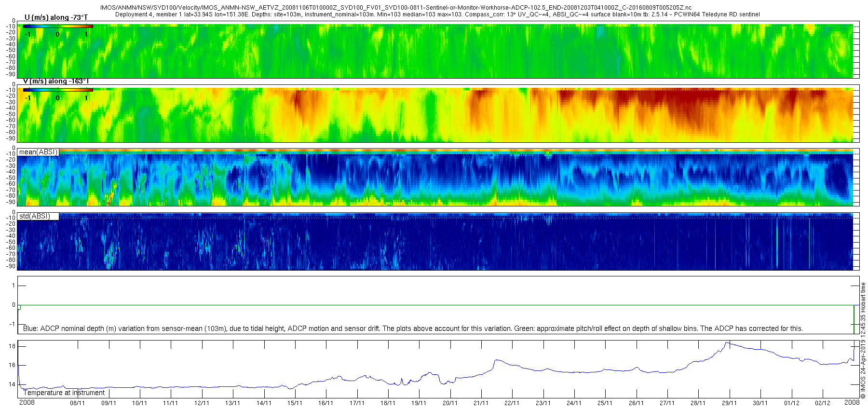
Task: Click the 'Blue: ADCP nominal depth' caption text
Action: pyautogui.click(x=413, y=328)
